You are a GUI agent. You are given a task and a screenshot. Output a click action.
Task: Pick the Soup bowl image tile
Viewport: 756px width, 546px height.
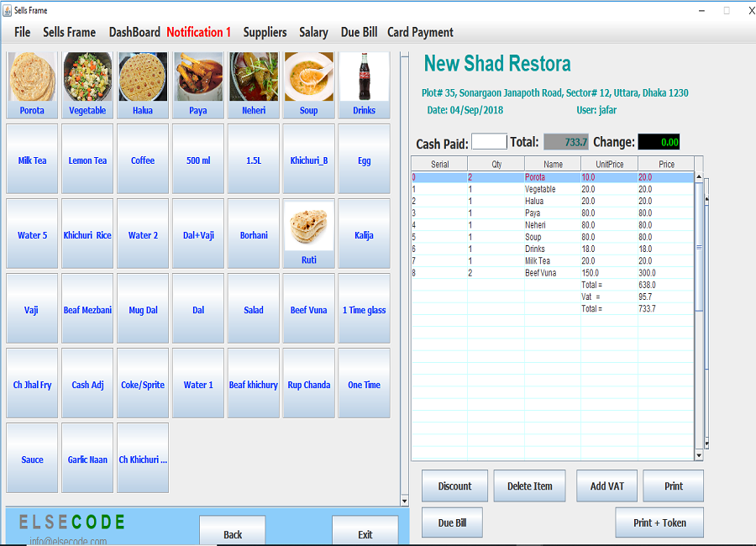tap(309, 77)
